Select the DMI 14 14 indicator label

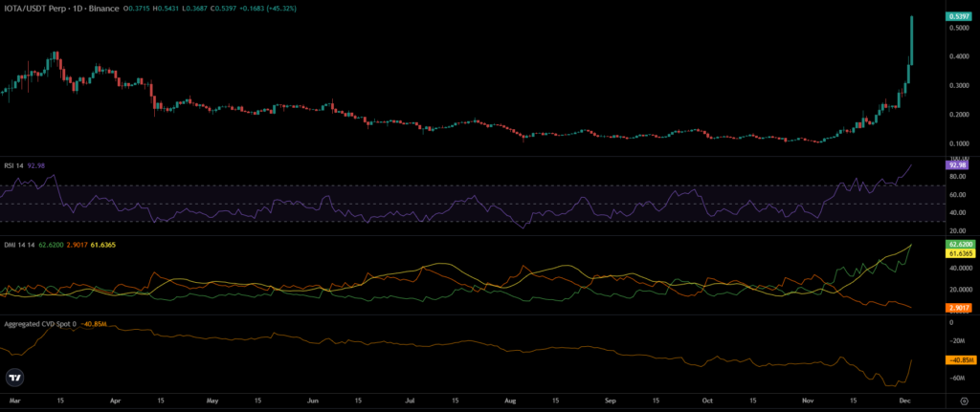[19, 246]
